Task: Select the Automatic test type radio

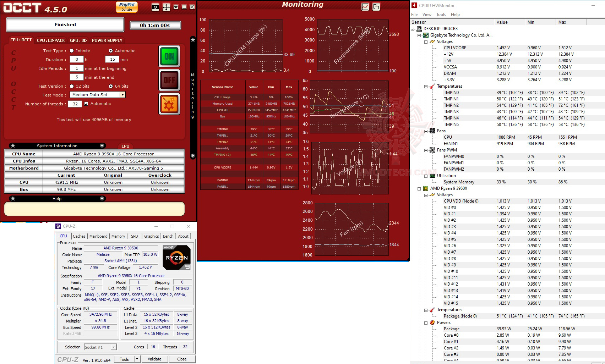Action: pos(111,51)
